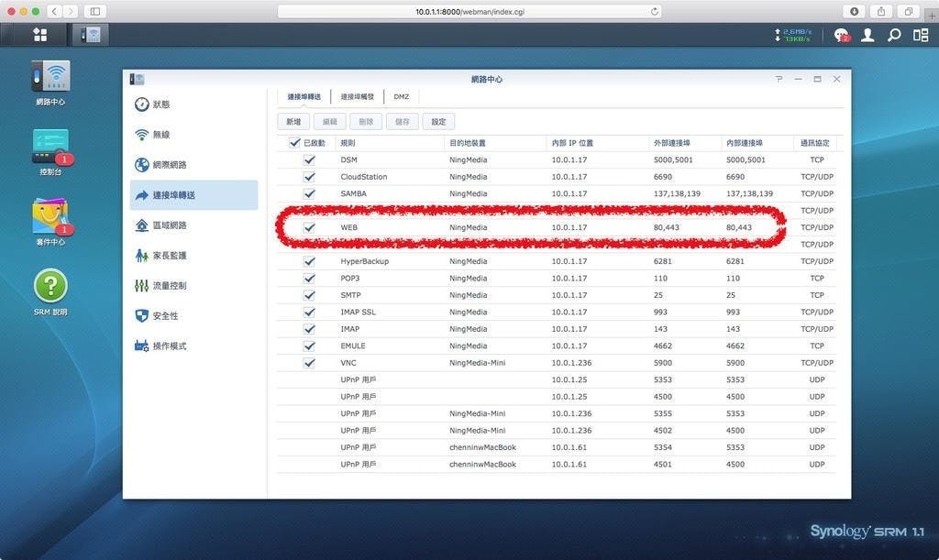939x560 pixels.
Task: Open the user account options icon
Action: [x=867, y=35]
